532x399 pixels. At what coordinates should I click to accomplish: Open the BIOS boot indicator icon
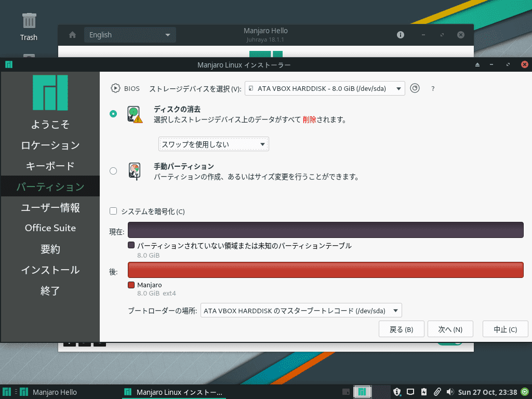click(x=116, y=88)
